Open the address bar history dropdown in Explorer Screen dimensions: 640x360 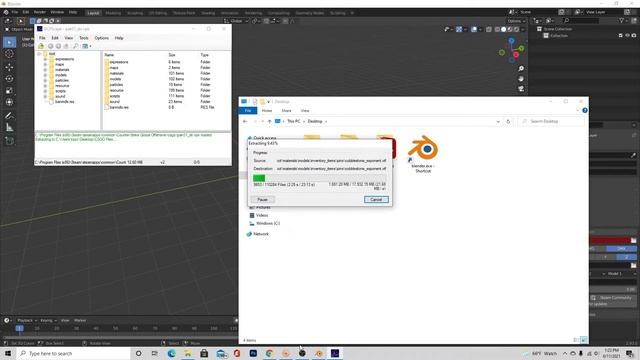pos(498,122)
